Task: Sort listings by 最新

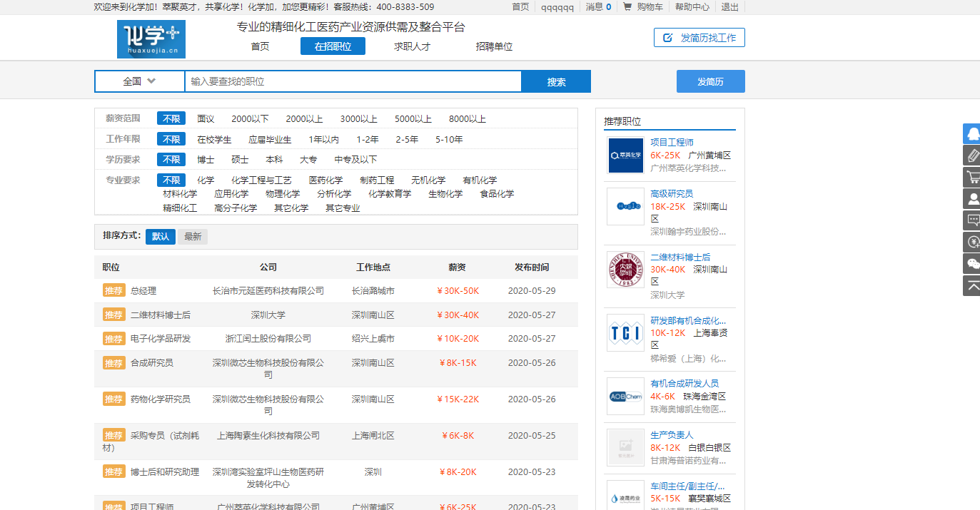Action: [x=193, y=237]
